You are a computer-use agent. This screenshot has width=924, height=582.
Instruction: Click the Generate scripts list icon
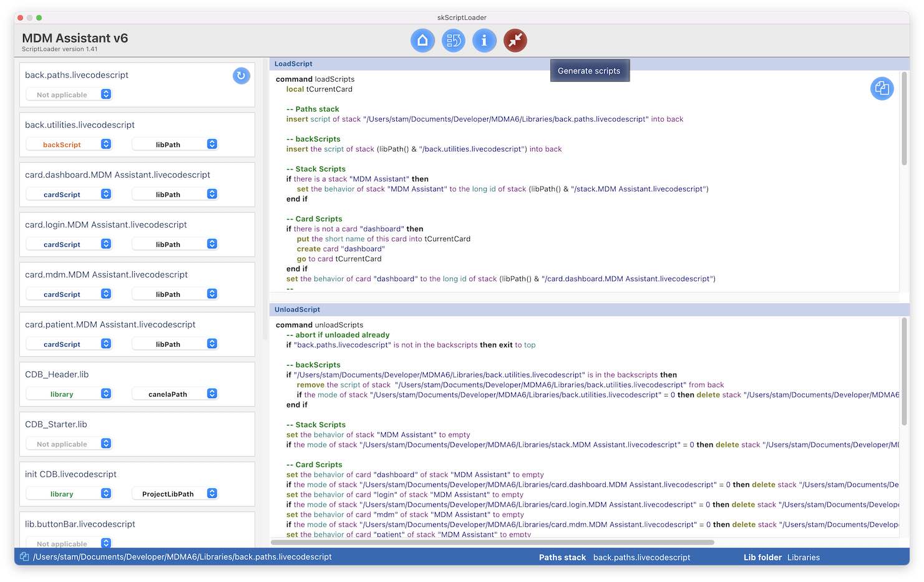[x=454, y=41]
